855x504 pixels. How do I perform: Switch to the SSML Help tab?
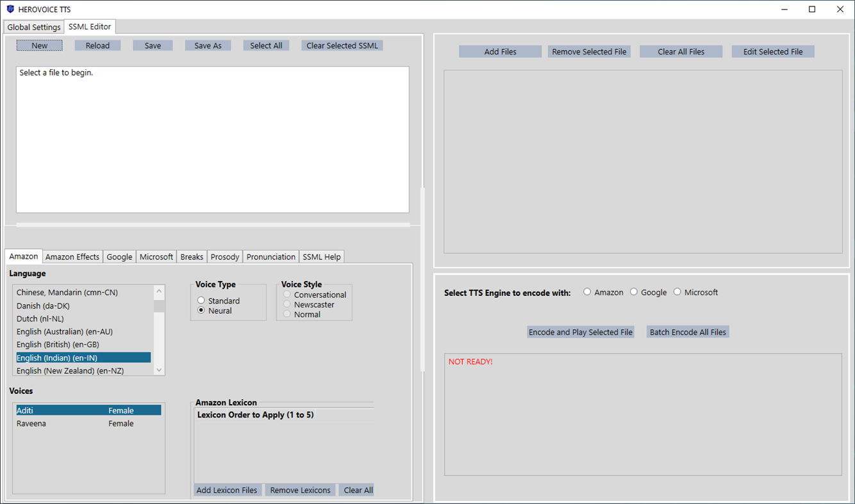322,256
